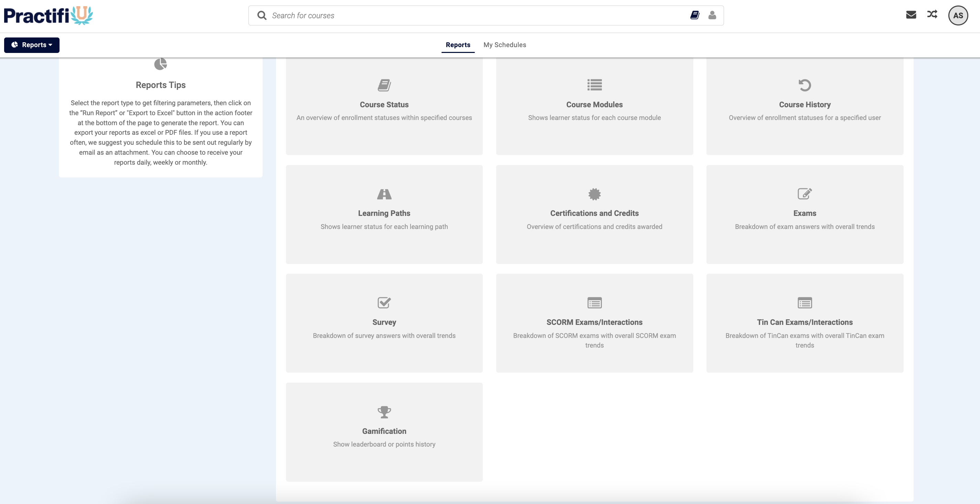The height and width of the screenshot is (504, 980).
Task: Click 'Breakdown of survey answers with overall trends'
Action: pos(384,336)
